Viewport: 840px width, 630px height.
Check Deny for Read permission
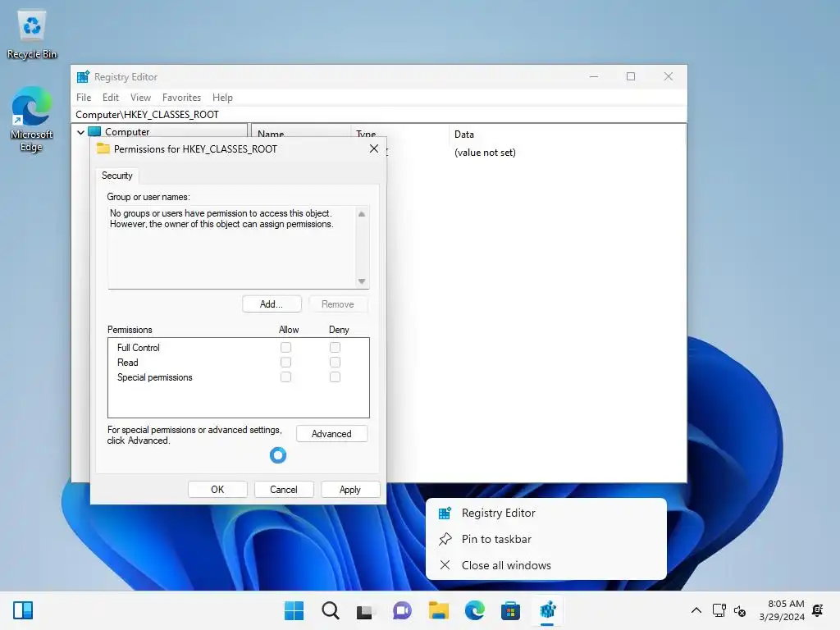click(x=335, y=362)
